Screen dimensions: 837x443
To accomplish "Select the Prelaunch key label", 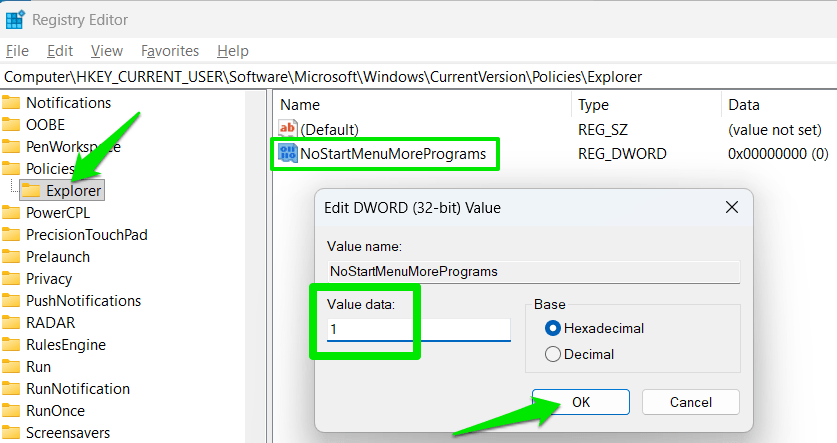I will [x=58, y=257].
